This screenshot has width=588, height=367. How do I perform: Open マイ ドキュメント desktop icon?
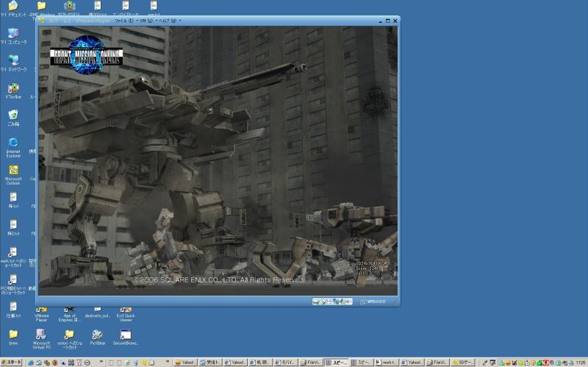(13, 9)
